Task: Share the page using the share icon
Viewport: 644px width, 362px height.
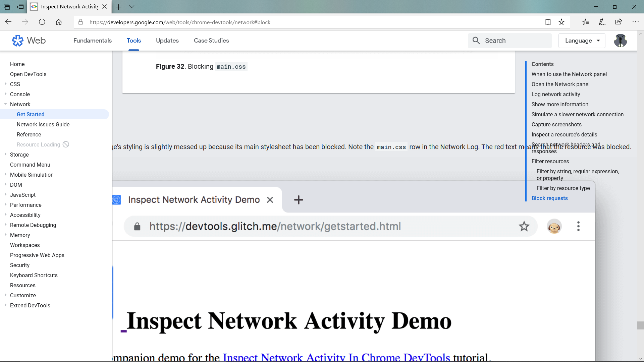Action: [619, 22]
